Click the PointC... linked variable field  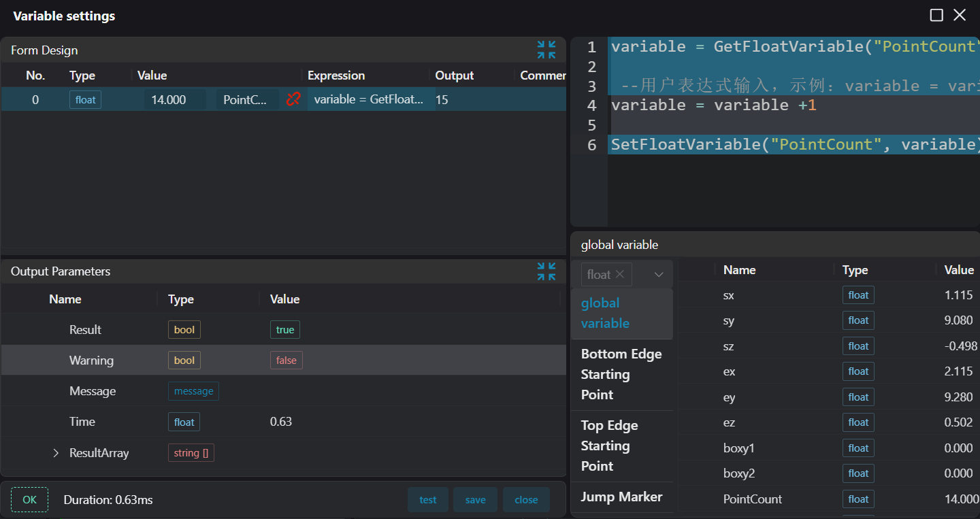pyautogui.click(x=246, y=100)
